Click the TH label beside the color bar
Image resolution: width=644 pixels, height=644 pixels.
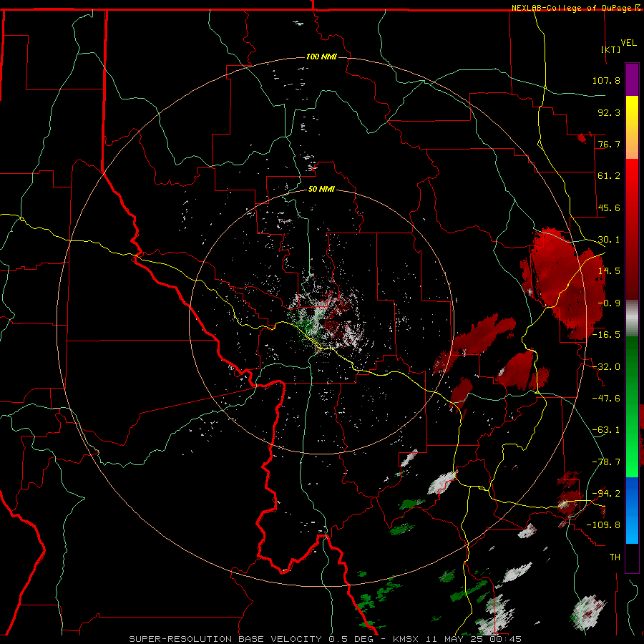tap(615, 557)
